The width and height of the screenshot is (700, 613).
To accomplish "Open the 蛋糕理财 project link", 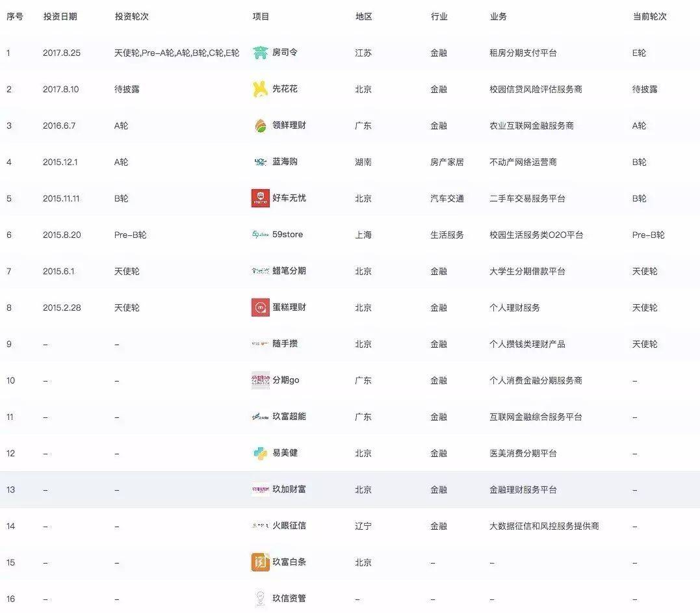I will point(289,307).
